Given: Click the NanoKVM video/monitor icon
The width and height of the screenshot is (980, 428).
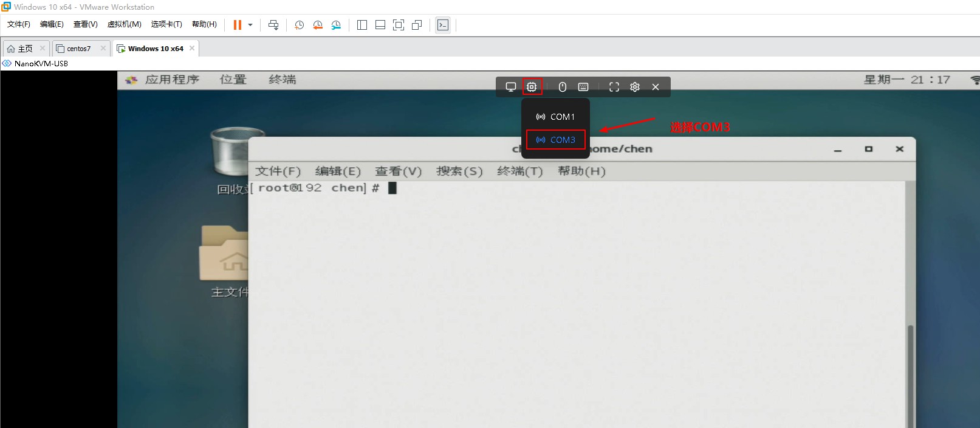Looking at the screenshot, I should click(511, 87).
